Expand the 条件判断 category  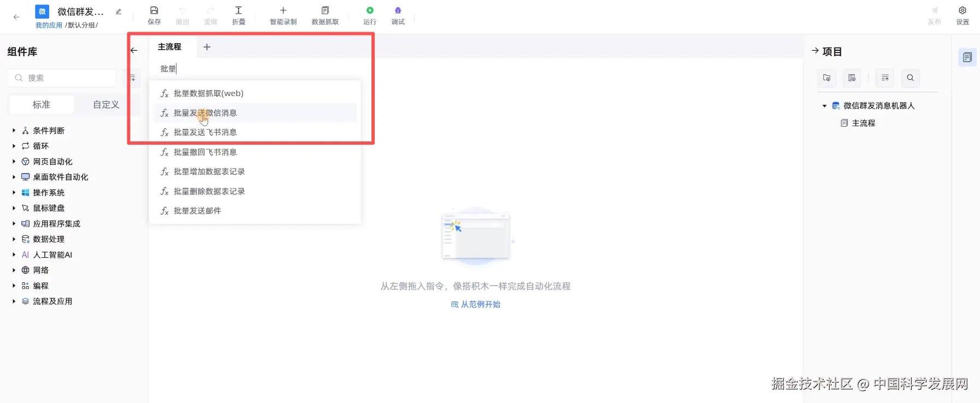[x=14, y=131]
